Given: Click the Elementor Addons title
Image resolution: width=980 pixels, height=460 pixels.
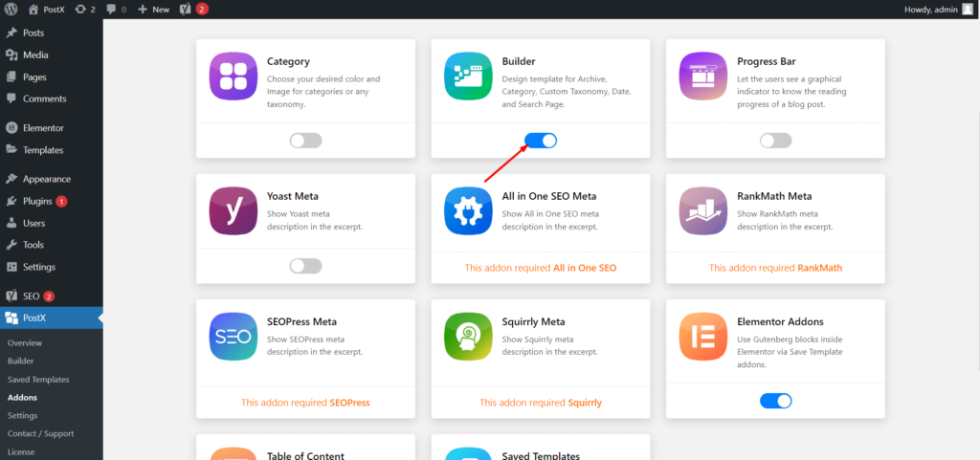Looking at the screenshot, I should tap(781, 321).
